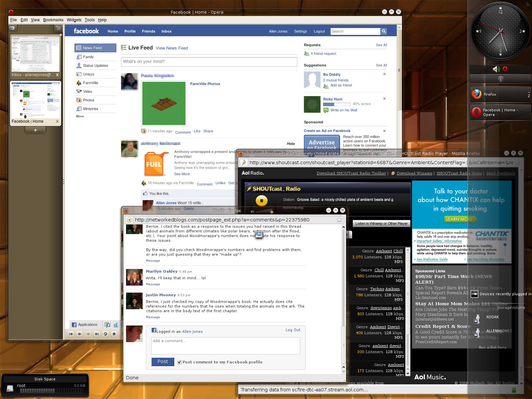
Task: Click Opera fast forward button
Action: (97, 334)
